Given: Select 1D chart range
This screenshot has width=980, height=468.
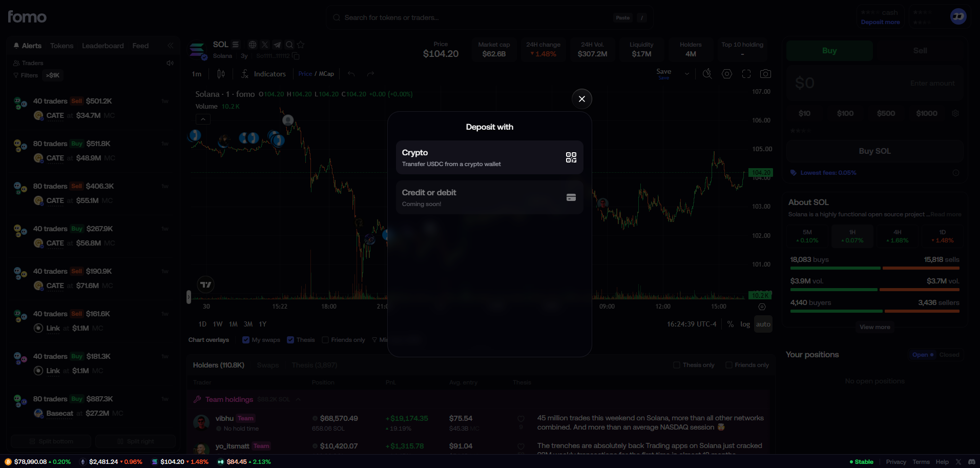Looking at the screenshot, I should pyautogui.click(x=202, y=324).
